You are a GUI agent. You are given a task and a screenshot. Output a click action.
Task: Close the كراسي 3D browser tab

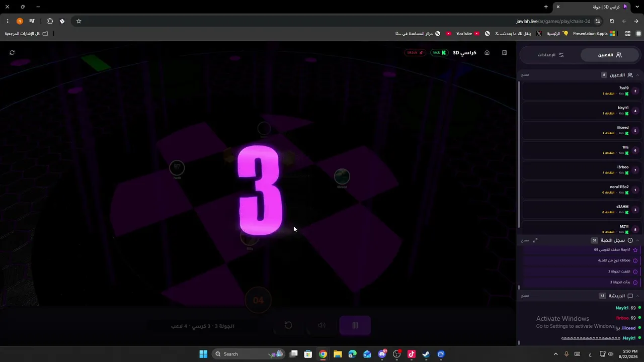[558, 7]
